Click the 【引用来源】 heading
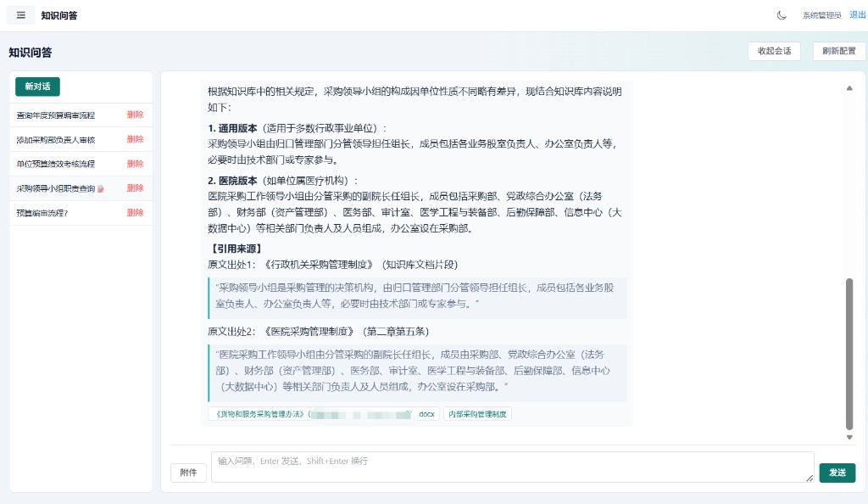 tap(236, 249)
